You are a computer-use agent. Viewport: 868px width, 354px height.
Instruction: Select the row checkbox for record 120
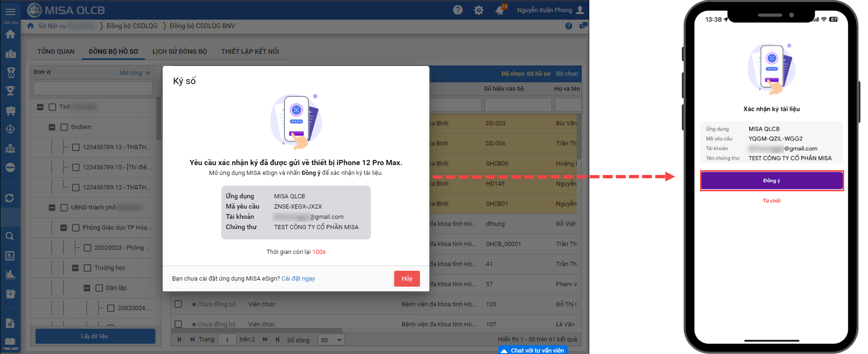[x=178, y=304]
